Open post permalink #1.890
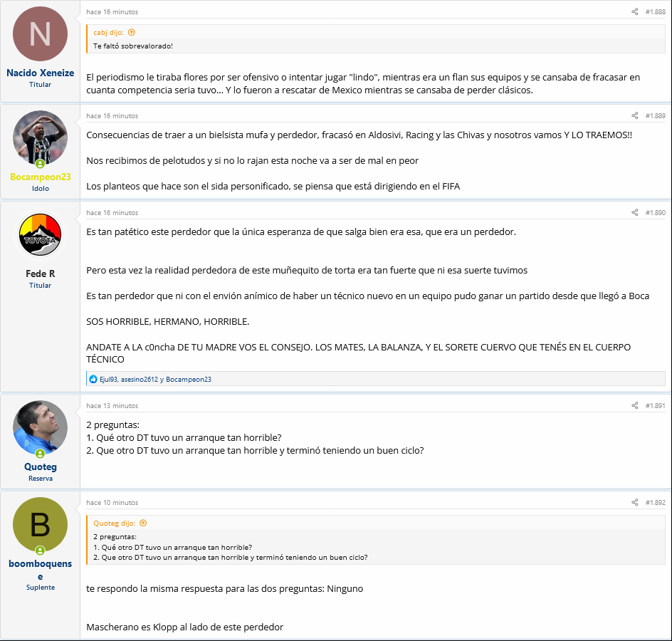 click(656, 212)
